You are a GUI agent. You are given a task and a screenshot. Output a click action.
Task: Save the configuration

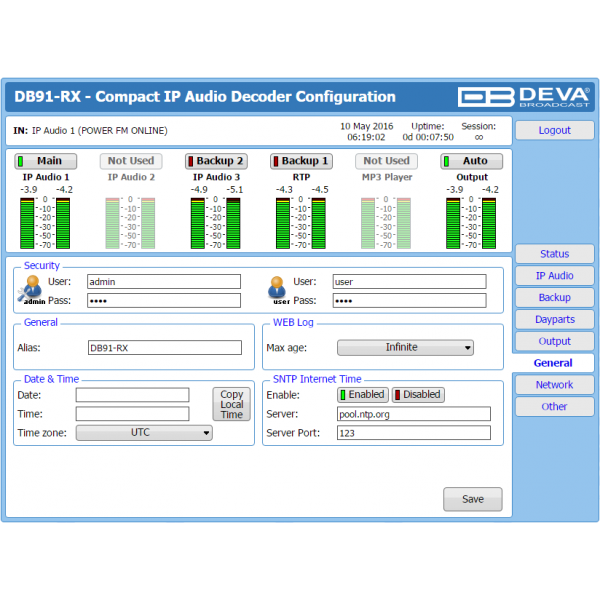473,499
